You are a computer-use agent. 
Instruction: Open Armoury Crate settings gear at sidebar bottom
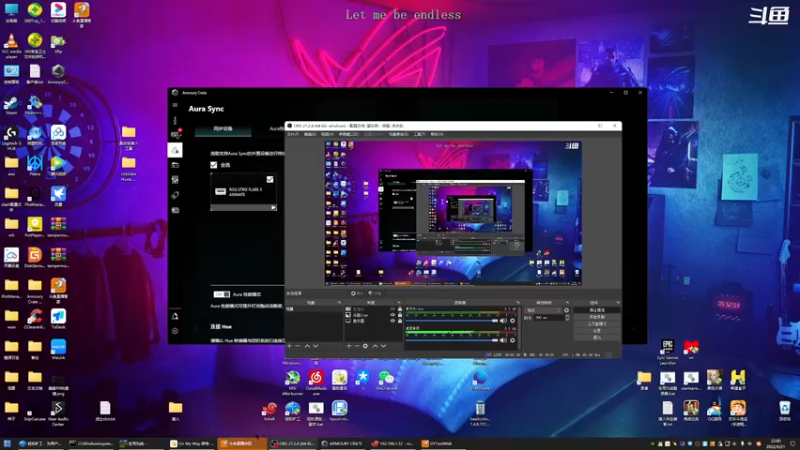[x=175, y=331]
